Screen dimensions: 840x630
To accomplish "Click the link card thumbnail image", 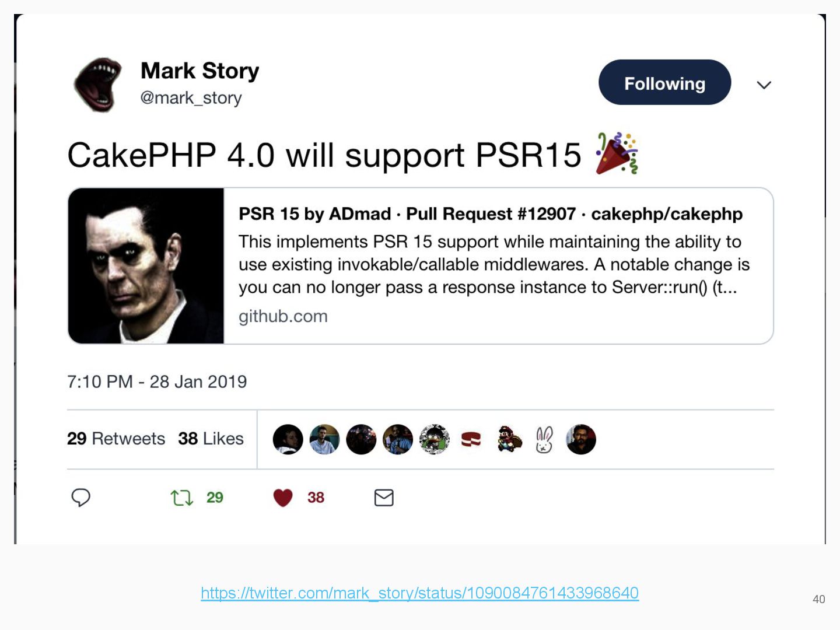I will (x=146, y=266).
